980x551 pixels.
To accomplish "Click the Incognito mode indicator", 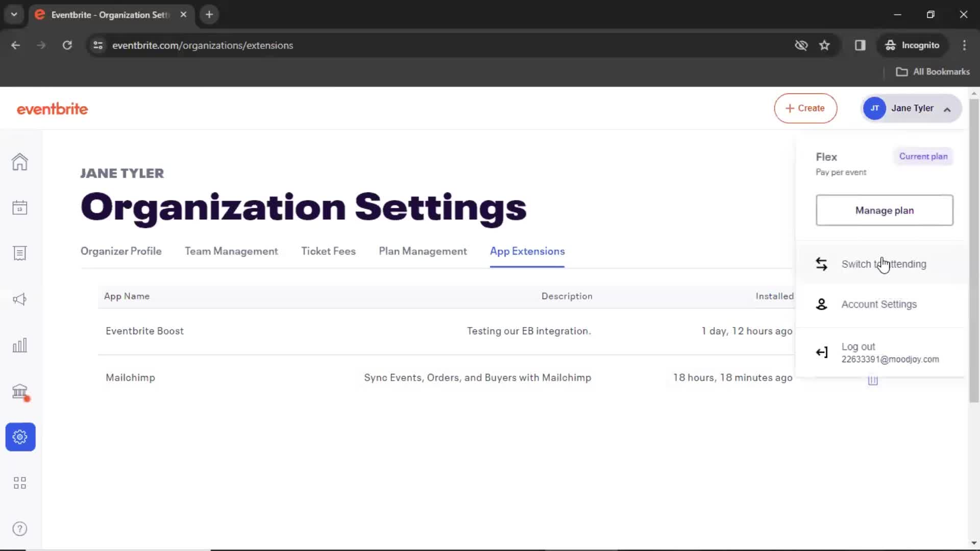I will pos(913,45).
